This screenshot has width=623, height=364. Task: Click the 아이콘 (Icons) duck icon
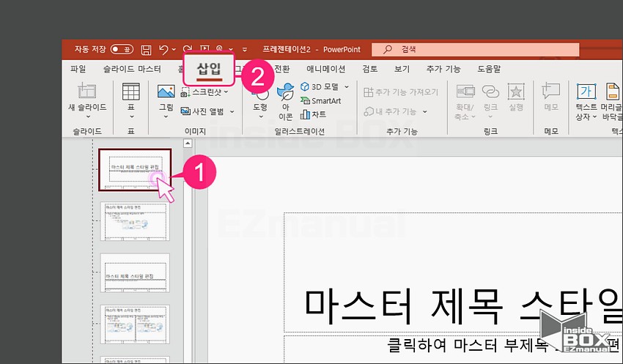285,92
